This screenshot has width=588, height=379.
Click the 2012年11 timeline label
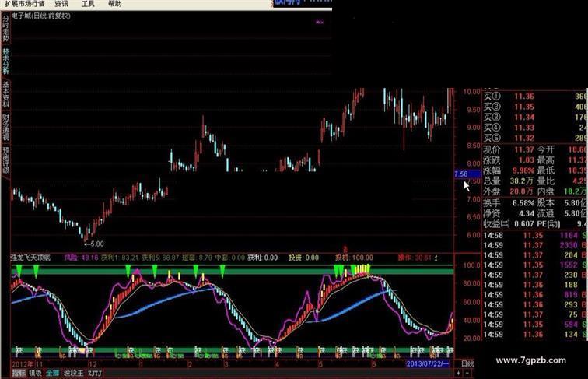pyautogui.click(x=28, y=364)
